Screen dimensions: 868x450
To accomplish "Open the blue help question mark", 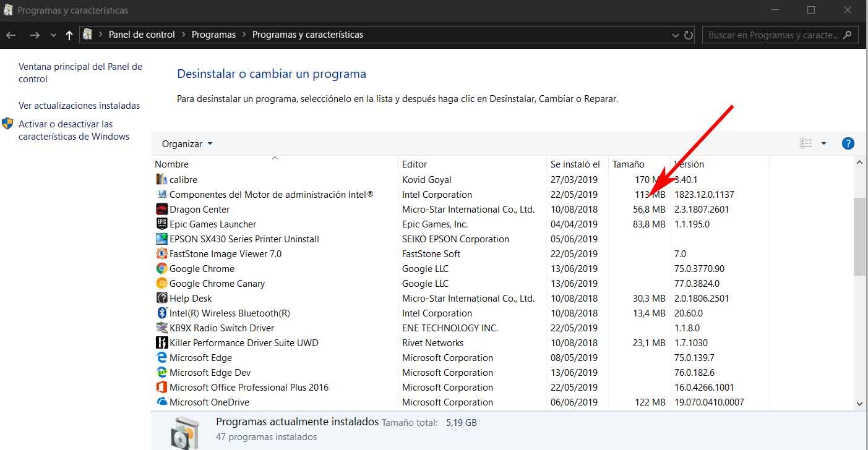I will [848, 143].
